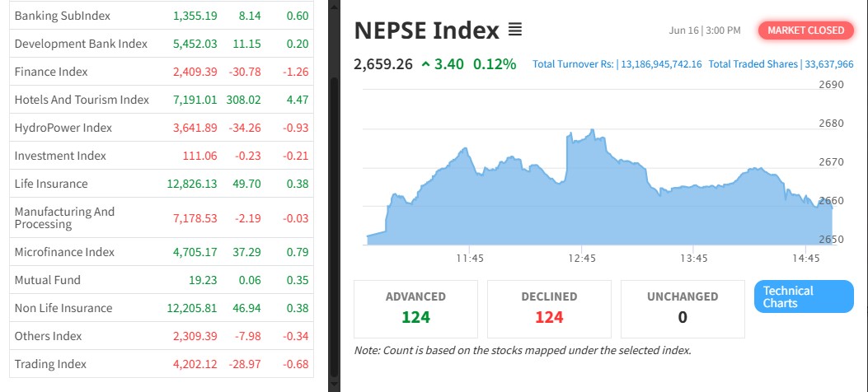Open the NEPSE Index chart menu icon
Image resolution: width=868 pixels, height=392 pixels.
[514, 30]
